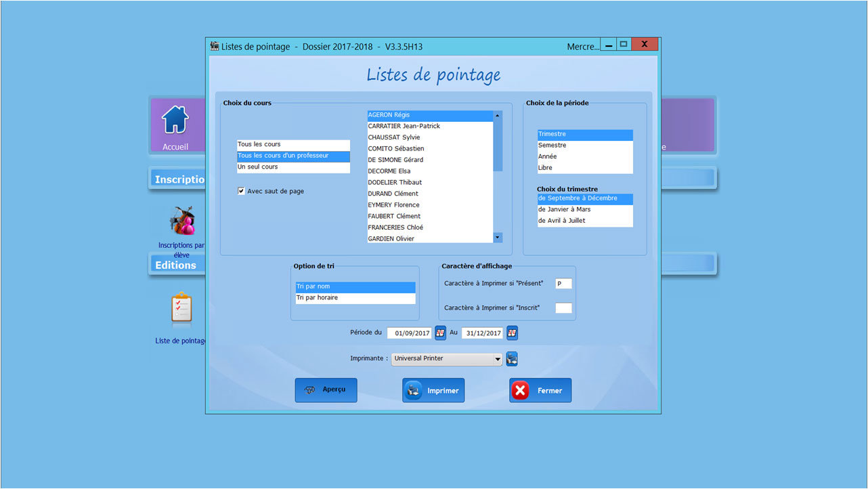This screenshot has height=489, width=868.
Task: Click the 'Inscrit' character field
Action: (x=563, y=308)
